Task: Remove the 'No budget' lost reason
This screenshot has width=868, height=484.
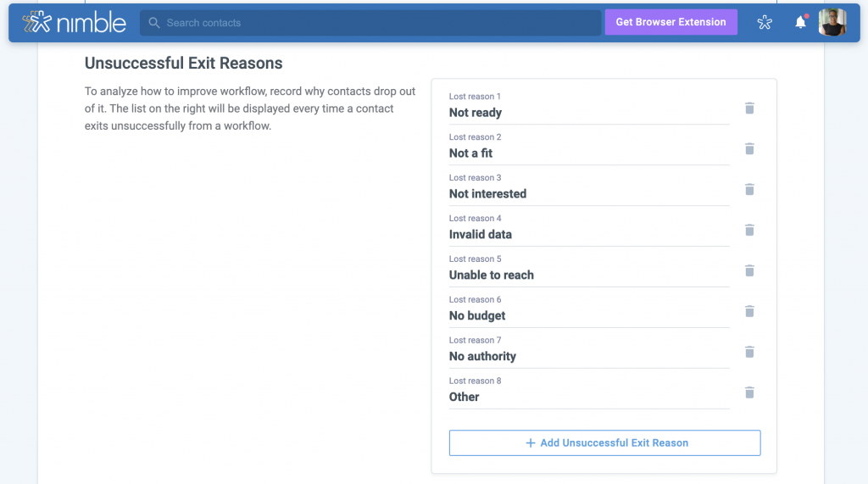Action: (749, 311)
